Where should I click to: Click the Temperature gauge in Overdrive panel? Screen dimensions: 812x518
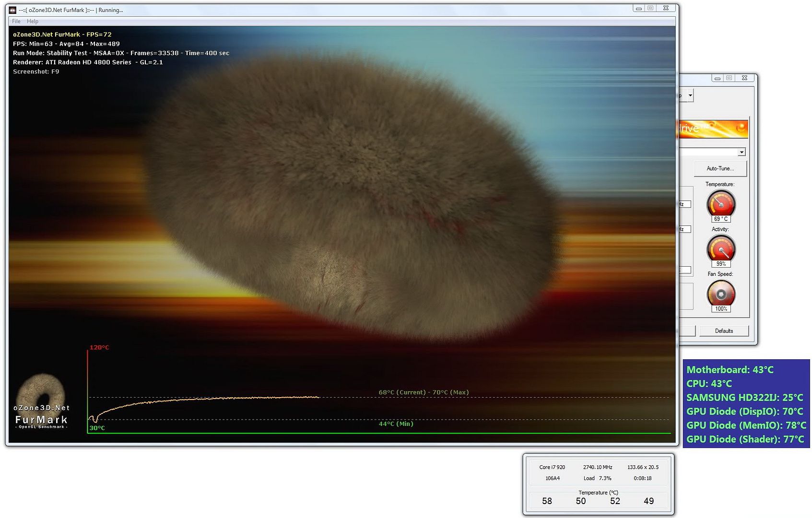click(x=721, y=203)
